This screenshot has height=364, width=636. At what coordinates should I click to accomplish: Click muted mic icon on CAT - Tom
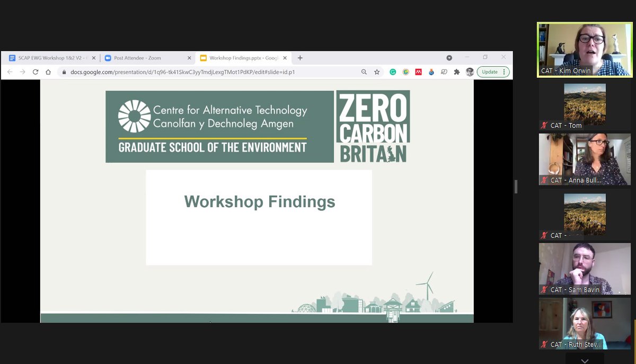544,126
